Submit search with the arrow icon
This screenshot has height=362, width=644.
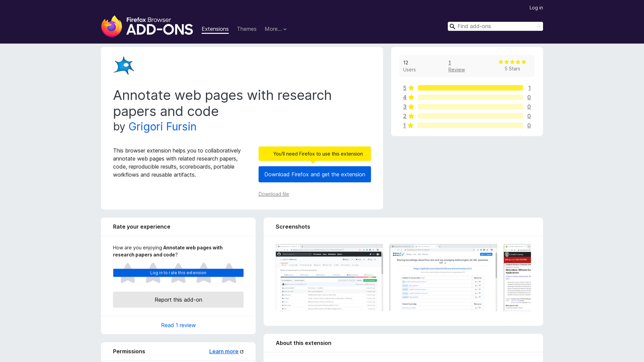point(538,27)
